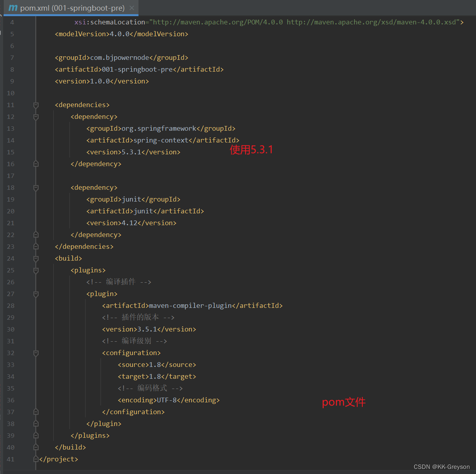Close the pom.xml editor tab

[132, 8]
